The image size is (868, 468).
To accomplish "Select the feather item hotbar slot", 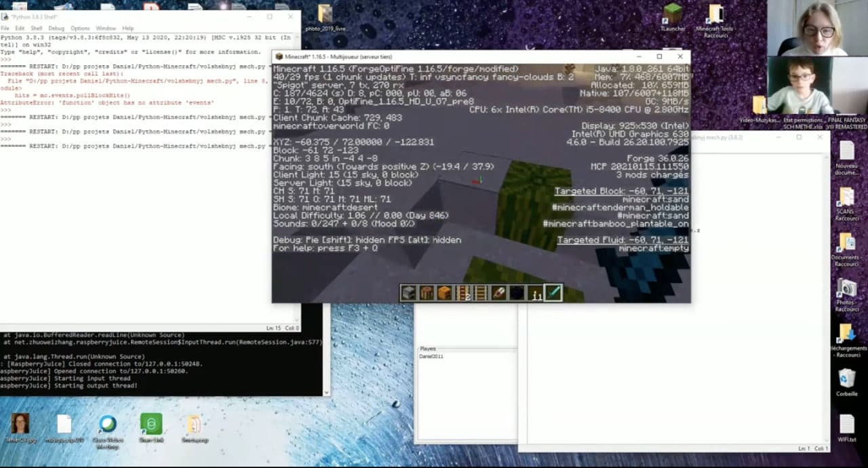I will pos(499,293).
